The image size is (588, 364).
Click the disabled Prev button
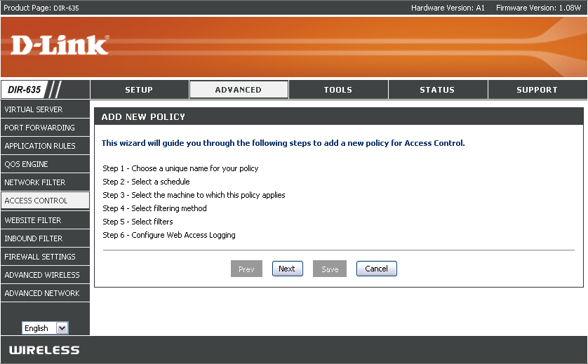pos(246,269)
